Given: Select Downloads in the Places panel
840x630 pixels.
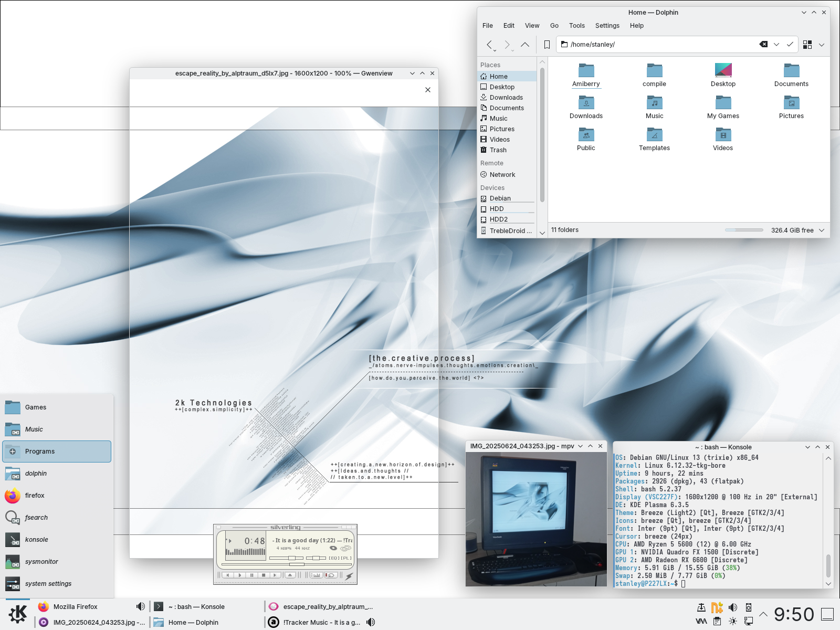Looking at the screenshot, I should [507, 98].
